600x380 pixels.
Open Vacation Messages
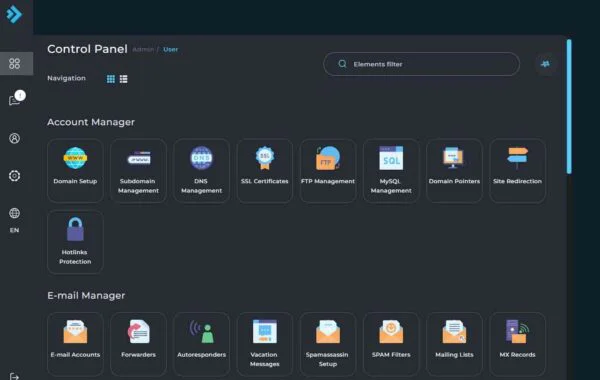264,344
